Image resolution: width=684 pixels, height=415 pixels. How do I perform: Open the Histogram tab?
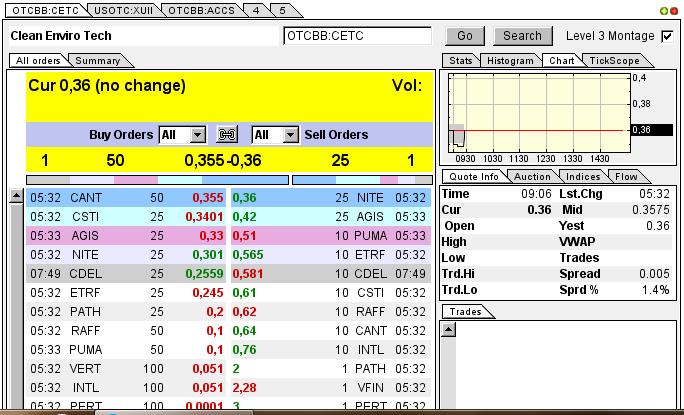[x=510, y=61]
